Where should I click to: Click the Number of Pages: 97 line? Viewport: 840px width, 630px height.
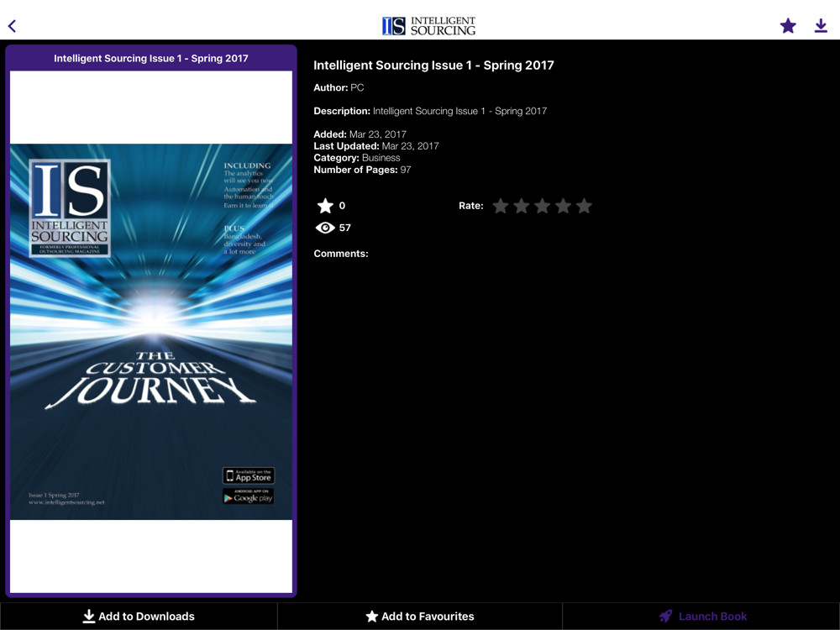(x=362, y=170)
